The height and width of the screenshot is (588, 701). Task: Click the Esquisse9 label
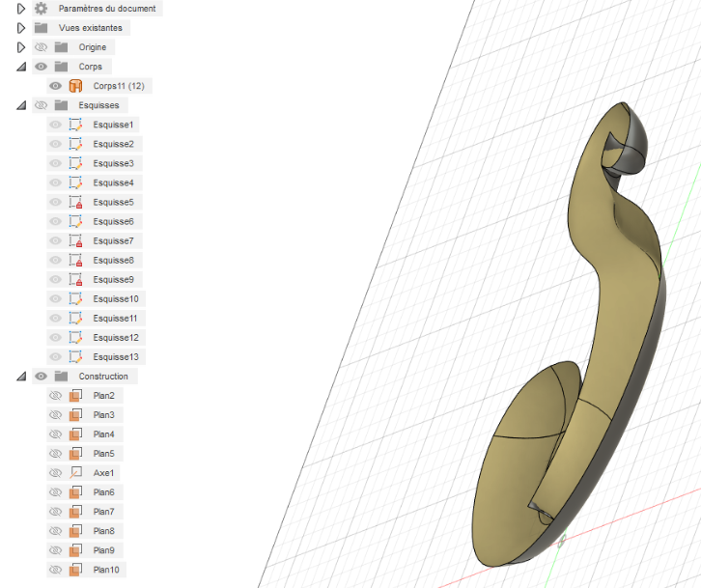pos(113,279)
